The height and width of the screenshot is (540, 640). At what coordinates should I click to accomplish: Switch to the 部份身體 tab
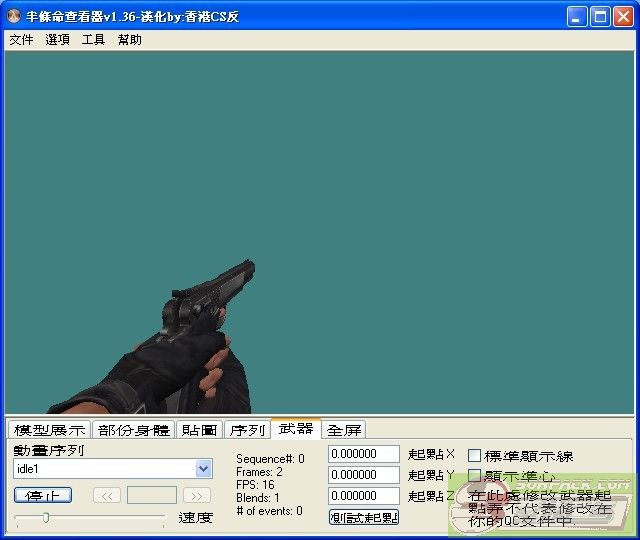[134, 430]
